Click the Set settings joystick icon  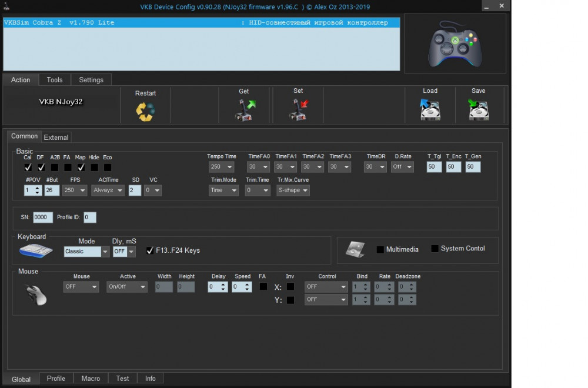[299, 109]
